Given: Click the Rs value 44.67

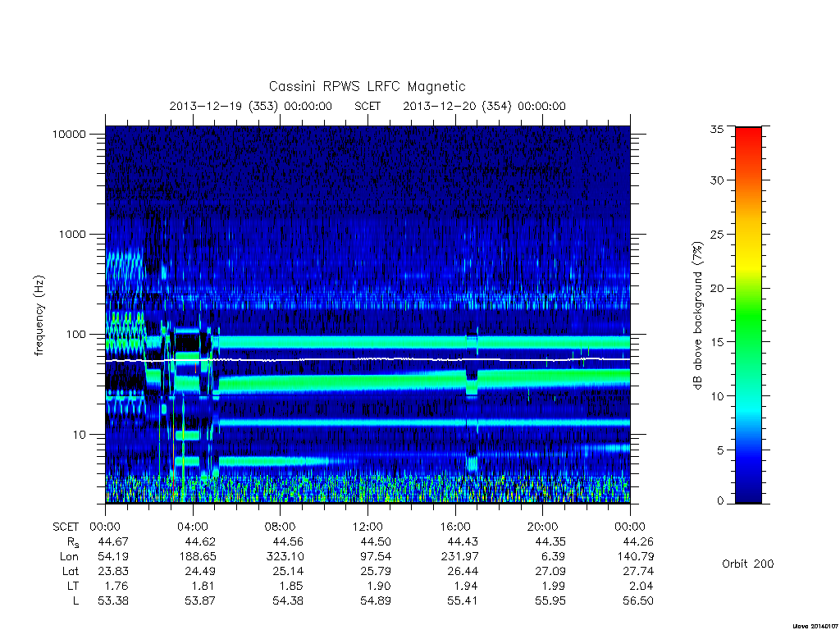Looking at the screenshot, I should (113, 541).
